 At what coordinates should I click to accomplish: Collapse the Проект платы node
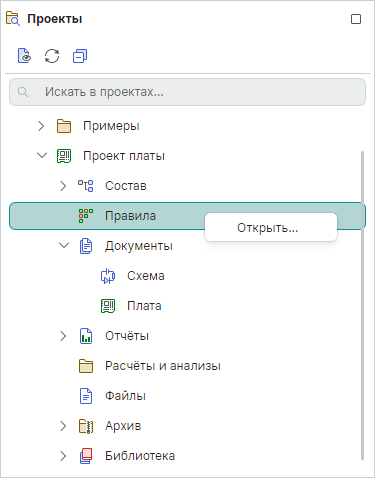pos(42,155)
